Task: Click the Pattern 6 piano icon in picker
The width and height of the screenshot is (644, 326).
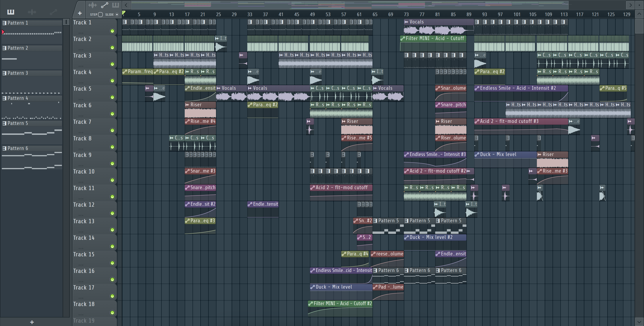Action: (x=4, y=148)
